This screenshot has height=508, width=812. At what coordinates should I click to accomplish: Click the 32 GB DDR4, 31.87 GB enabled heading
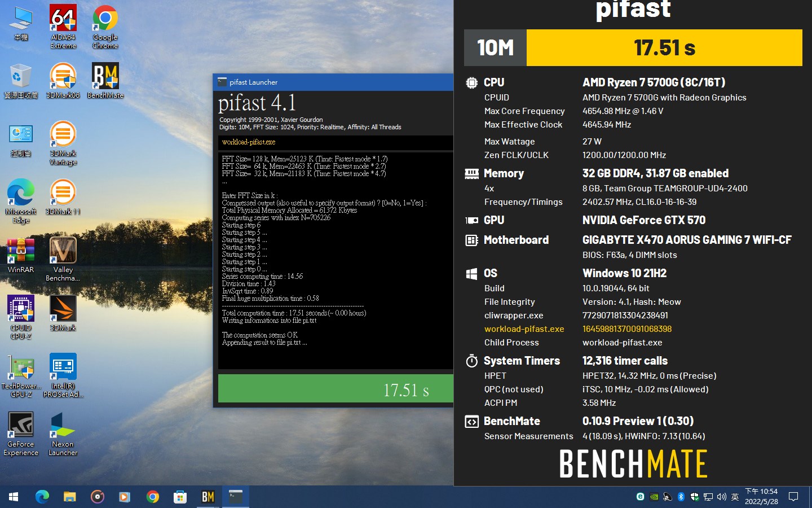tap(655, 173)
